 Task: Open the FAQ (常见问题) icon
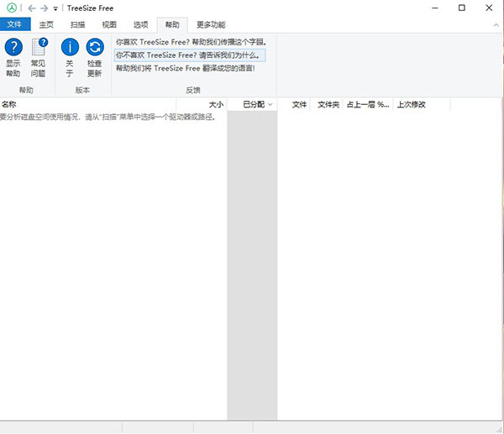39,47
